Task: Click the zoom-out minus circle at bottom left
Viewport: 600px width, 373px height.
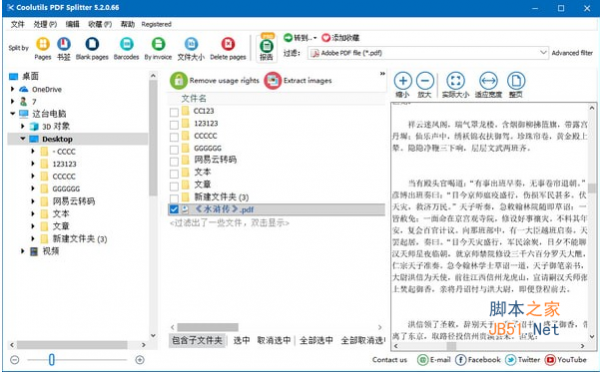Action: click(x=15, y=360)
